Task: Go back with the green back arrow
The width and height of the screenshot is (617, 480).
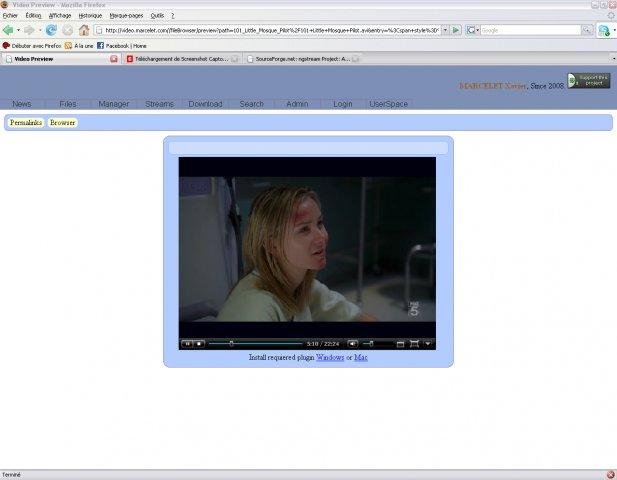Action: point(8,30)
